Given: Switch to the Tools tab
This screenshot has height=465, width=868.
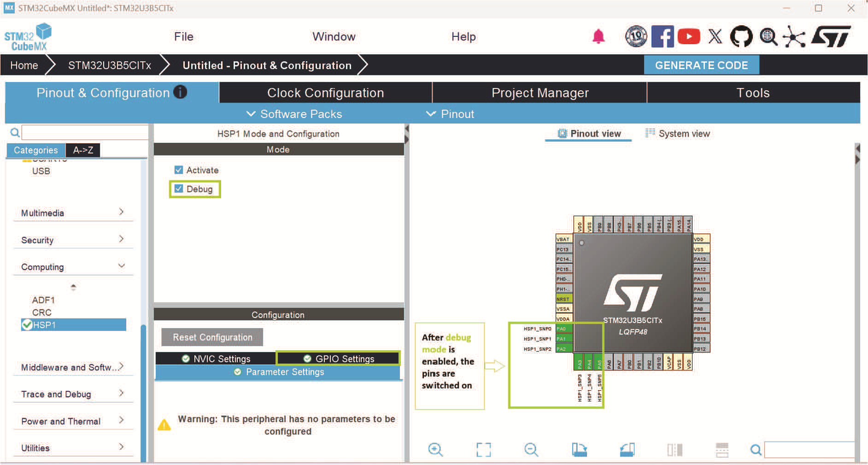Looking at the screenshot, I should point(753,93).
